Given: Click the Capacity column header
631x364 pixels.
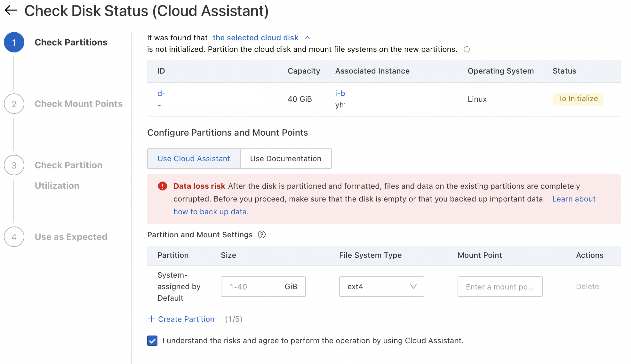Looking at the screenshot, I should pos(304,71).
